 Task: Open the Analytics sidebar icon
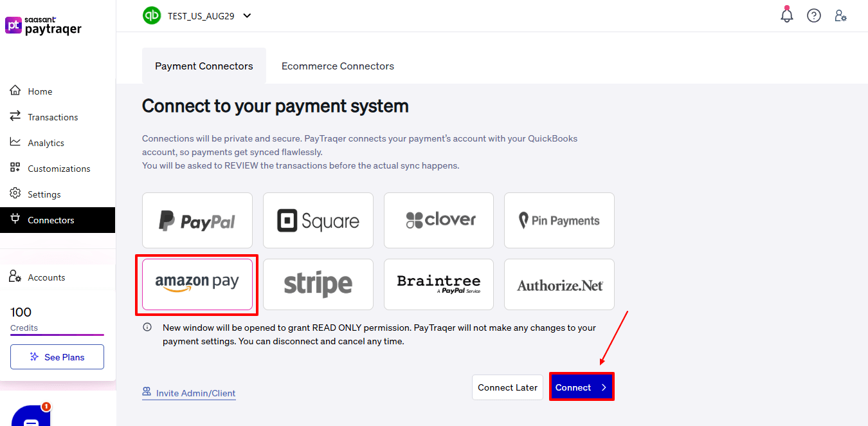[x=14, y=142]
